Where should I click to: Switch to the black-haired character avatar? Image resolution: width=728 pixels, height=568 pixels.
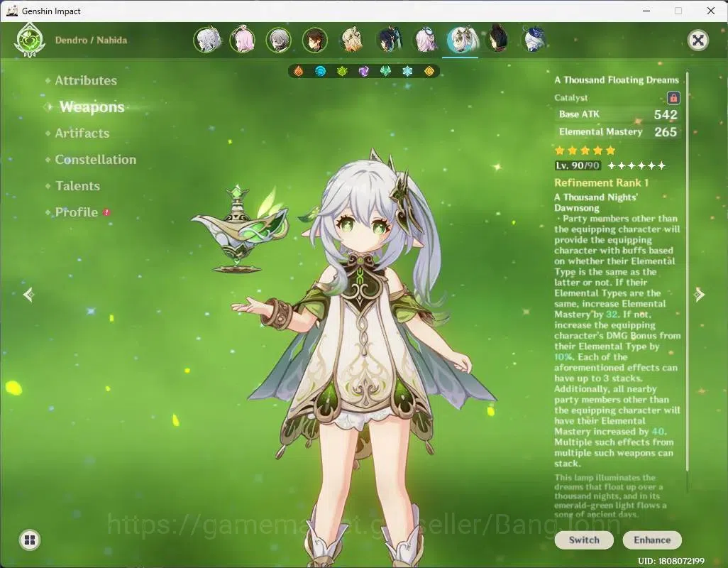497,40
